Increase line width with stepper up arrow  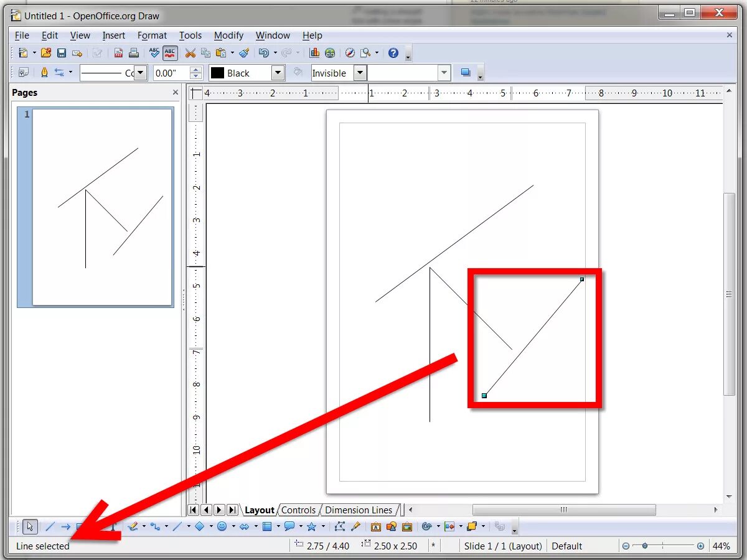[x=195, y=69]
